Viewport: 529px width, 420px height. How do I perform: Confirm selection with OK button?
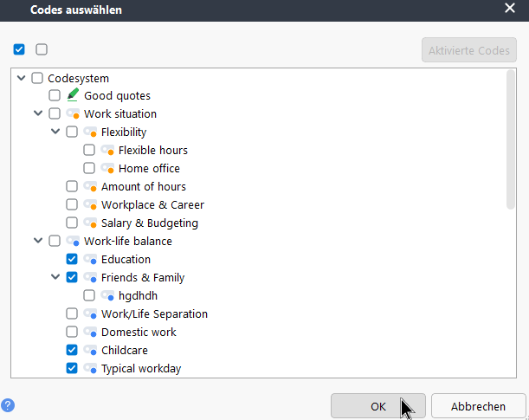tap(377, 406)
